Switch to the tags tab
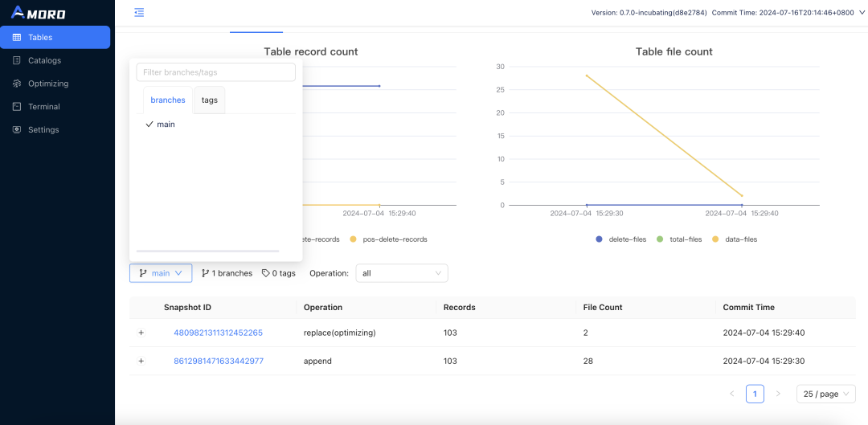868x425 pixels. (x=209, y=100)
